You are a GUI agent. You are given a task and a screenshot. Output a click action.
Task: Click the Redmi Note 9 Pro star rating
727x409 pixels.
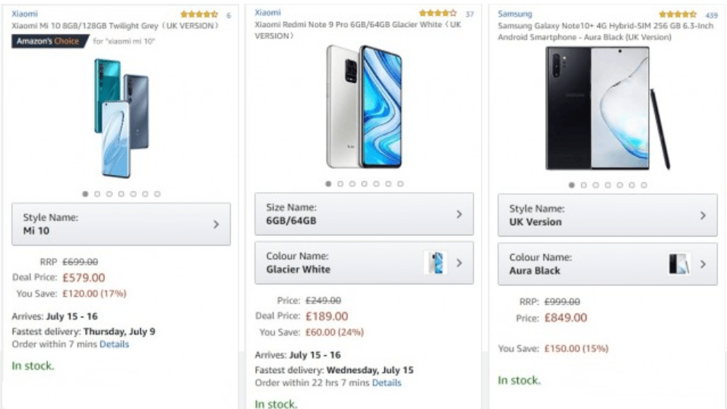point(438,14)
